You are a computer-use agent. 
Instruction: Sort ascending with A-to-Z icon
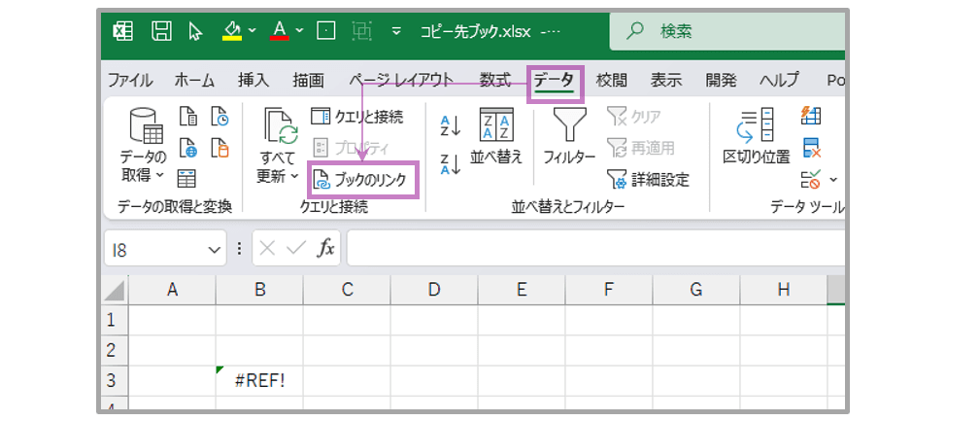(450, 124)
